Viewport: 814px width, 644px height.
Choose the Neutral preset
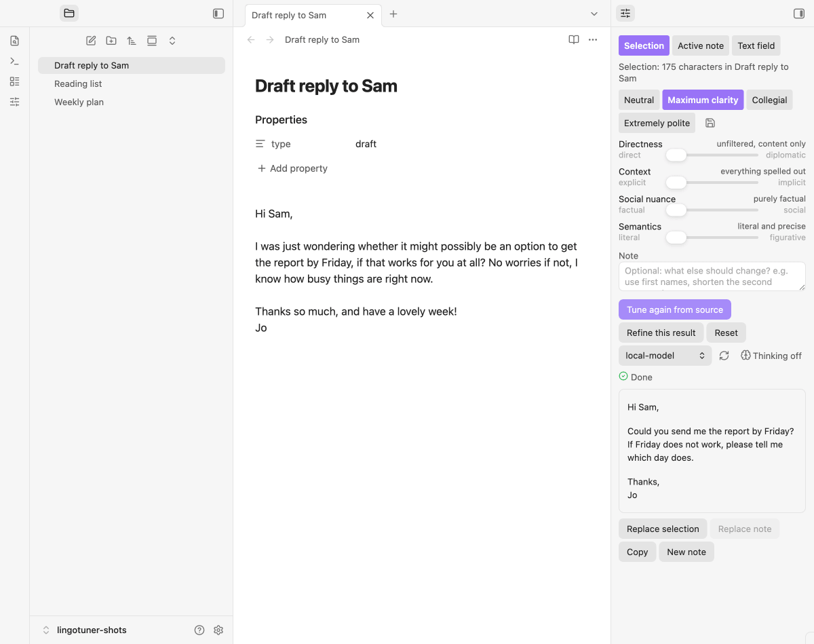coord(639,100)
